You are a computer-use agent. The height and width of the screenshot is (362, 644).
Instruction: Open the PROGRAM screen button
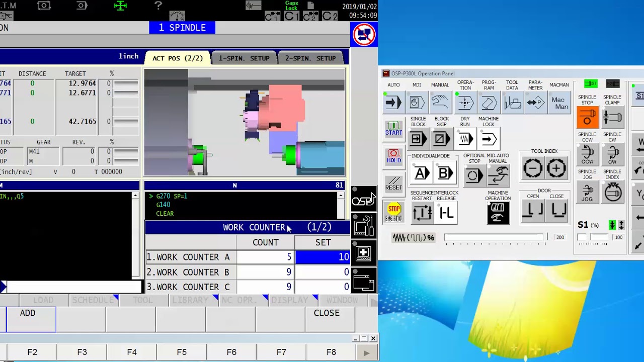(x=489, y=103)
